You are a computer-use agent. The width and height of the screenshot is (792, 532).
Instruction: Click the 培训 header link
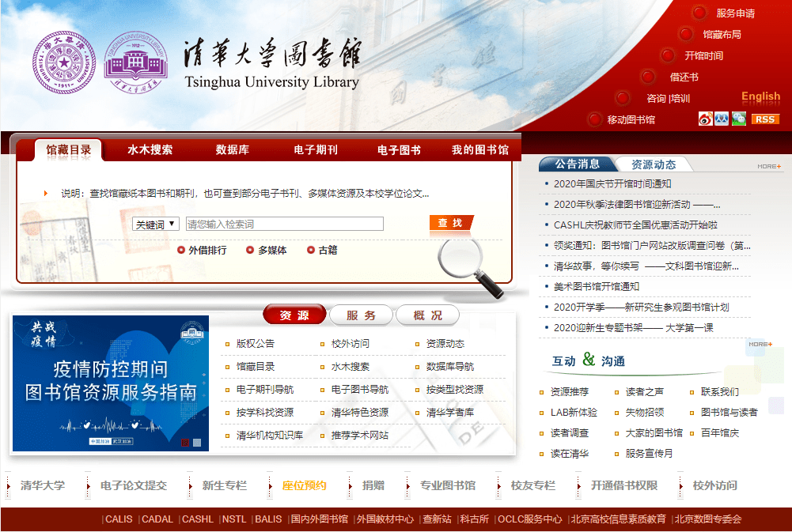coord(680,99)
